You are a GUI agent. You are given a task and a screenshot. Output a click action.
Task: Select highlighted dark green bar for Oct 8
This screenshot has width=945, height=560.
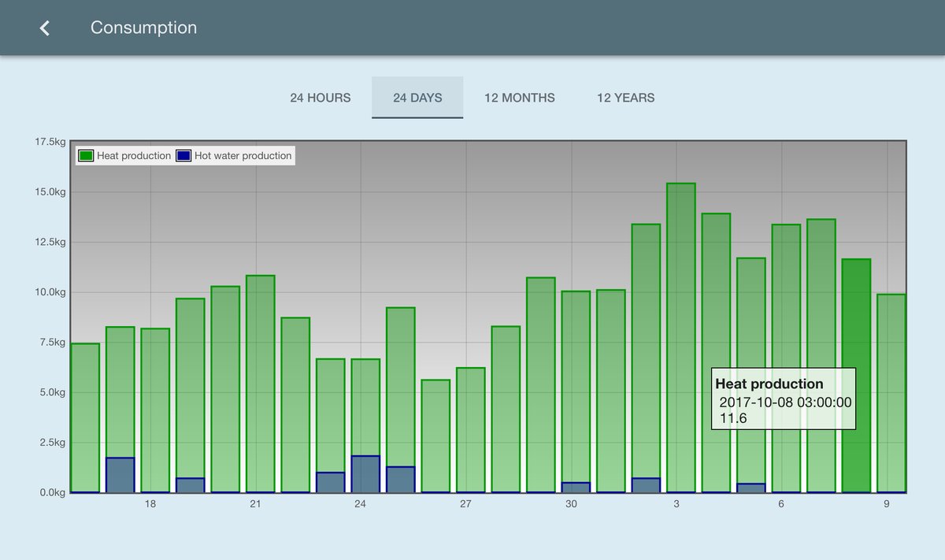coord(856,315)
